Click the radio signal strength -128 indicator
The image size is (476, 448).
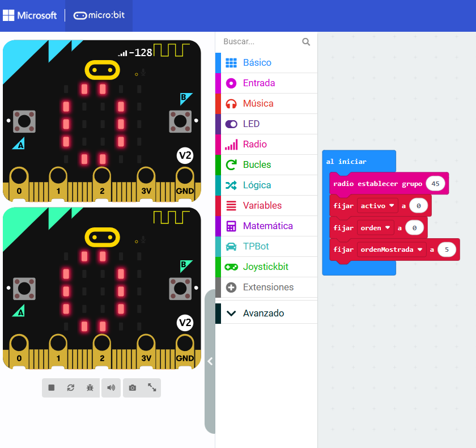(135, 53)
